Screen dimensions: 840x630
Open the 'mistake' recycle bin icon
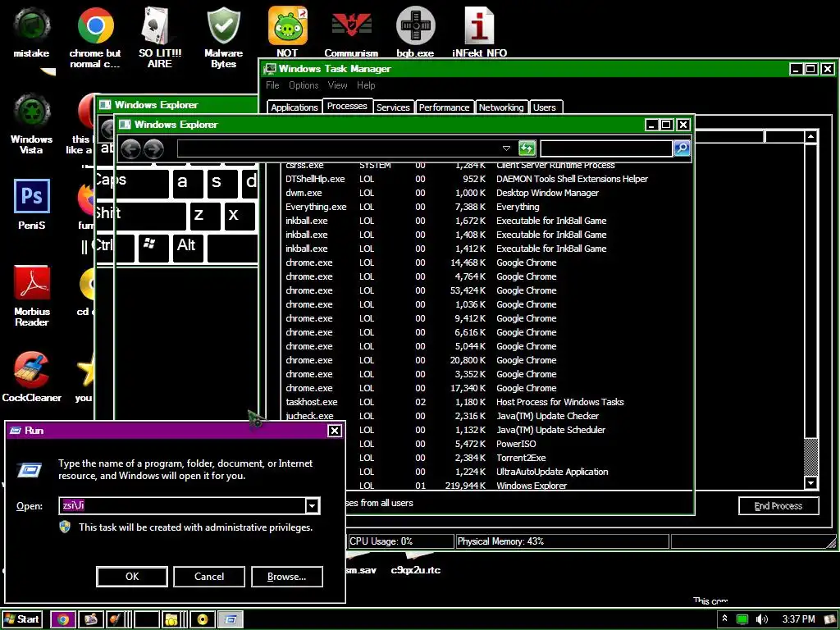[x=31, y=32]
